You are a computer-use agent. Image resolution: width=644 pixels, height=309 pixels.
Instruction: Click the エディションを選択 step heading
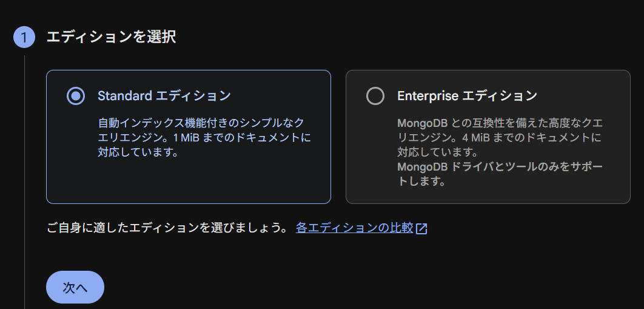coord(111,38)
